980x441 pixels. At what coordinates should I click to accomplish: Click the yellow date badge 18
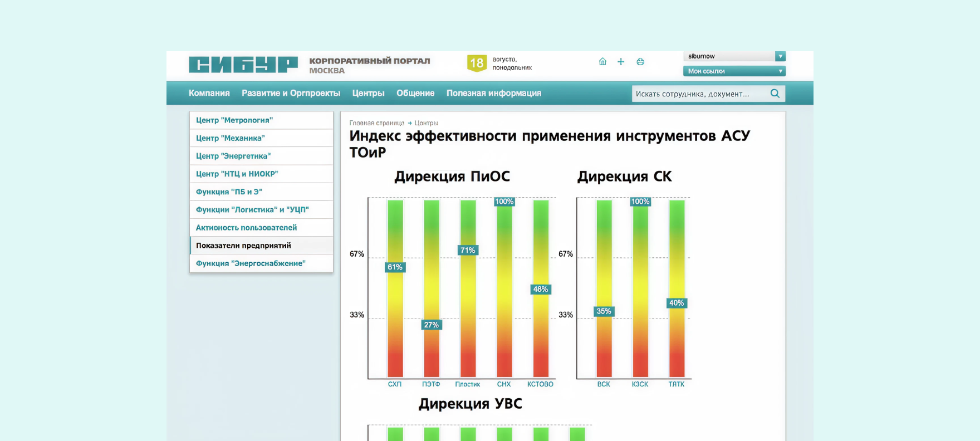tap(477, 63)
